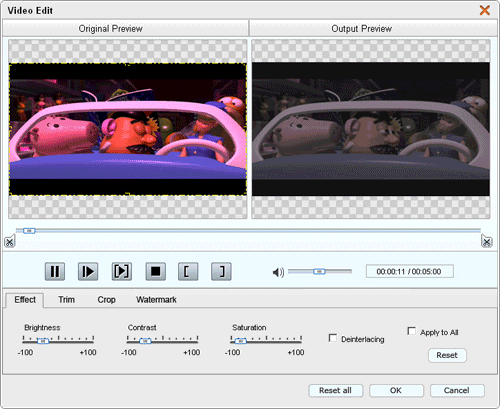Click -100 under the Saturation slider
Screen dimensions: 500x409
tap(232, 352)
